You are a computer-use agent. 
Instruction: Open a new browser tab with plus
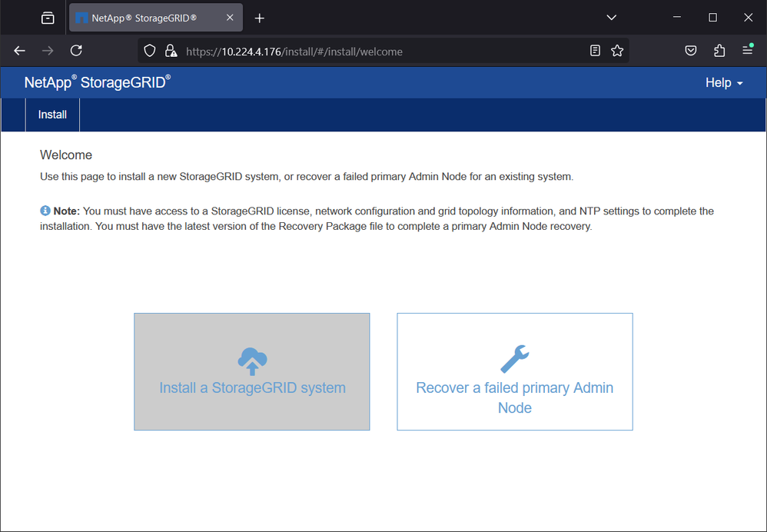(260, 18)
